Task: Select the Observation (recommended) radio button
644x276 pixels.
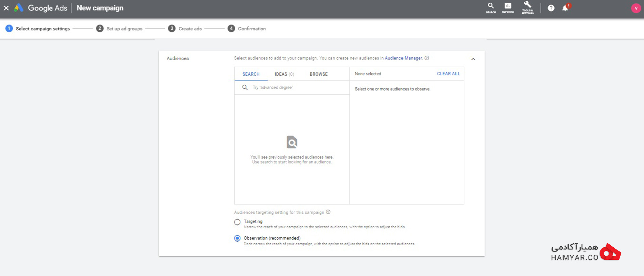Action: [237, 238]
